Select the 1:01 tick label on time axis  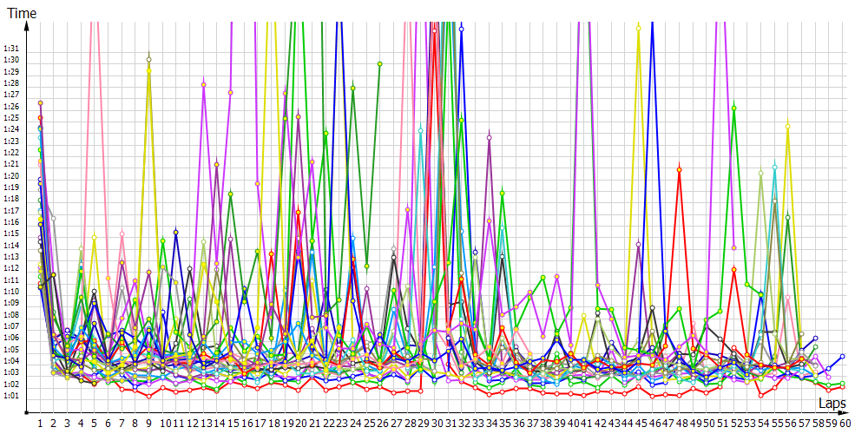click(x=12, y=396)
